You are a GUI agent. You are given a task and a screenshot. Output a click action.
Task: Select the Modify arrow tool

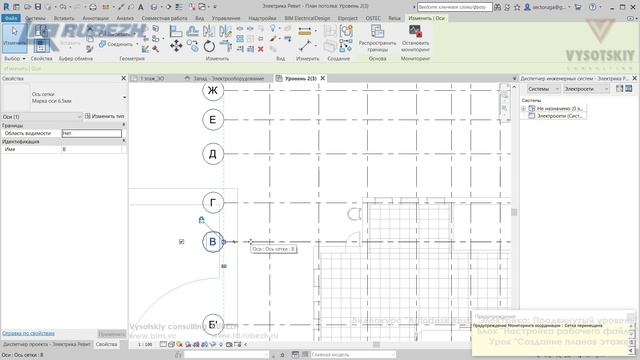coord(15,38)
